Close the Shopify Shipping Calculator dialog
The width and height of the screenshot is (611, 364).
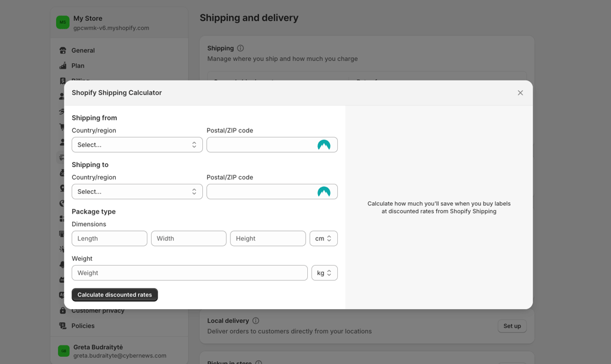tap(520, 92)
